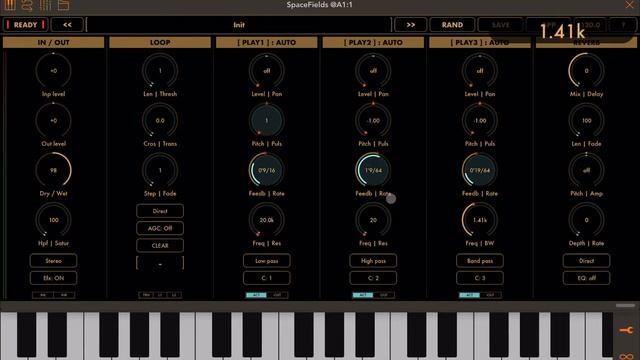The width and height of the screenshot is (640, 360).
Task: Toggle the EQ: off button
Action: pos(586,278)
